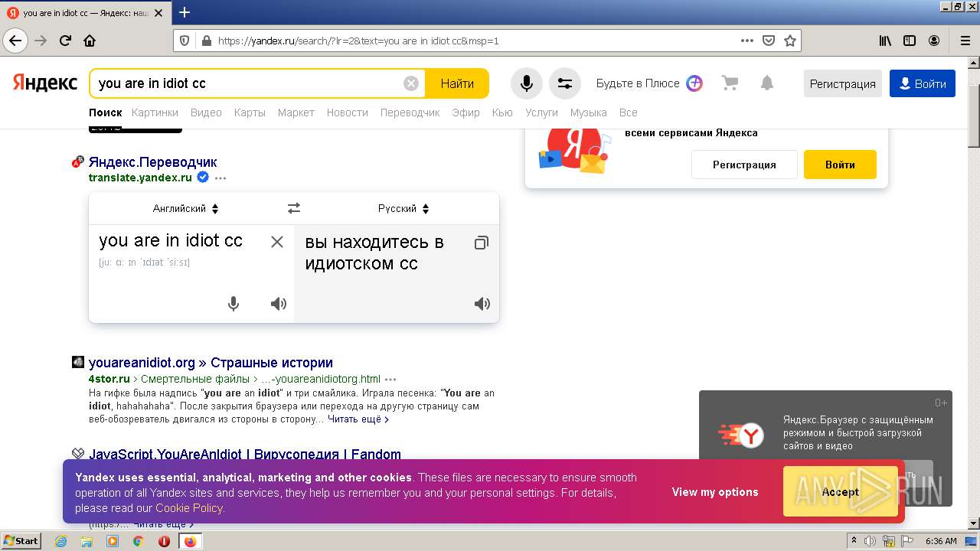The width and height of the screenshot is (980, 551).
Task: Click the blue Войти button
Action: pos(923,83)
